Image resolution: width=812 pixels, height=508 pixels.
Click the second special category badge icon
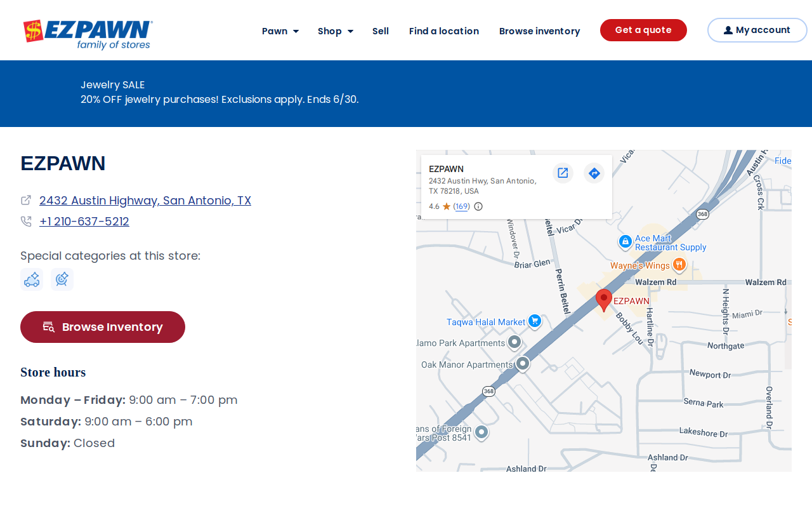(x=62, y=279)
